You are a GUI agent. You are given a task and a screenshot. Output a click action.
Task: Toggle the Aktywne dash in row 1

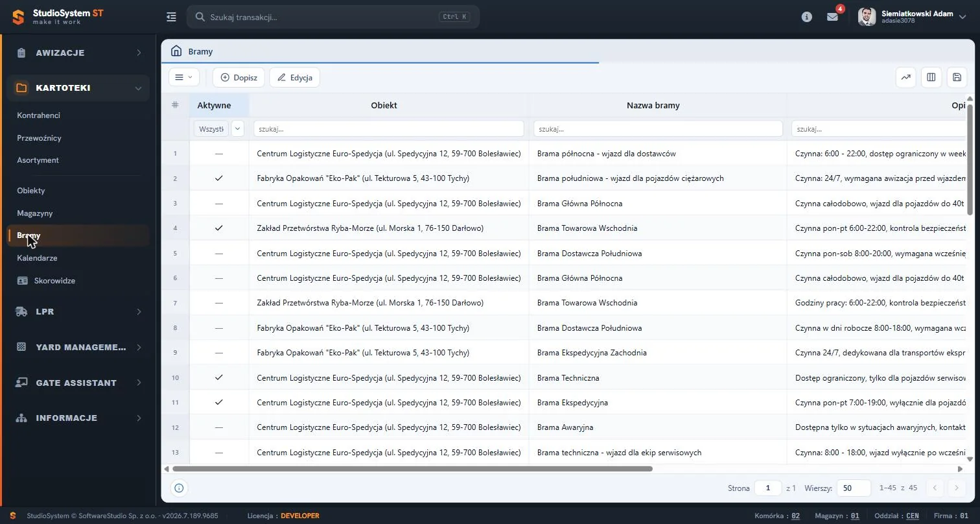(x=219, y=154)
